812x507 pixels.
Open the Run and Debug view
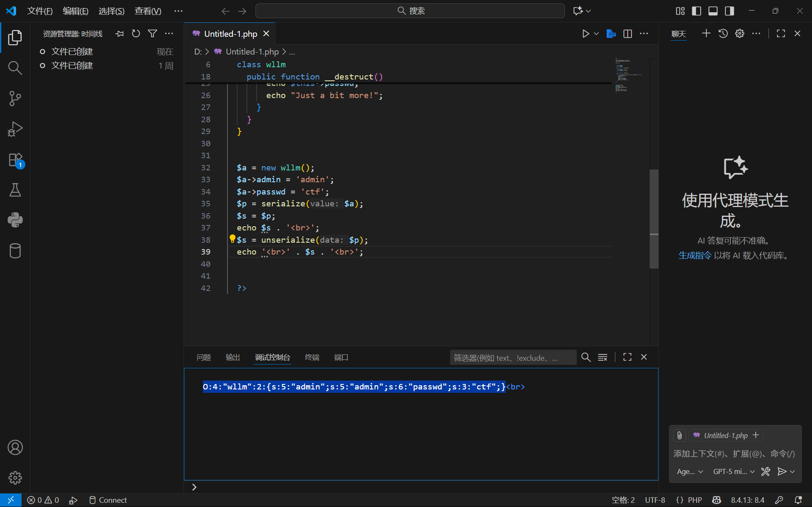[15, 129]
